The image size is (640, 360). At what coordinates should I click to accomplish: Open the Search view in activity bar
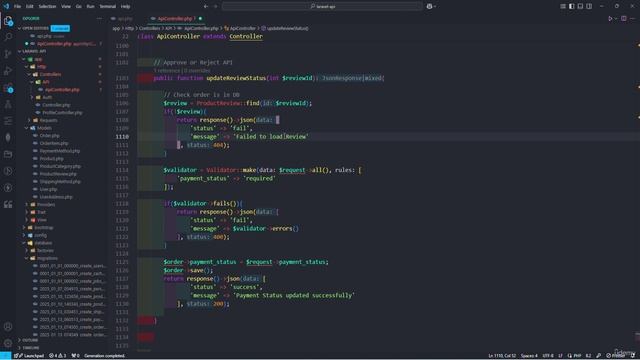pos(8,37)
